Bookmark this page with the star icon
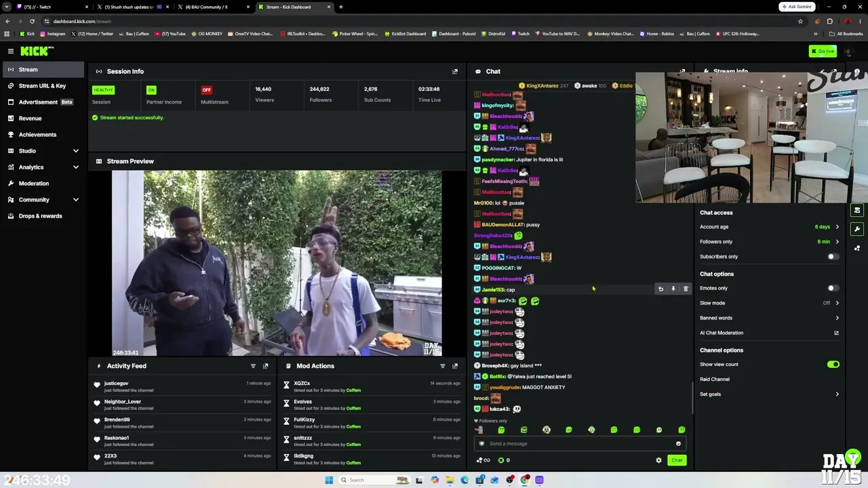Image resolution: width=868 pixels, height=488 pixels. pos(800,21)
